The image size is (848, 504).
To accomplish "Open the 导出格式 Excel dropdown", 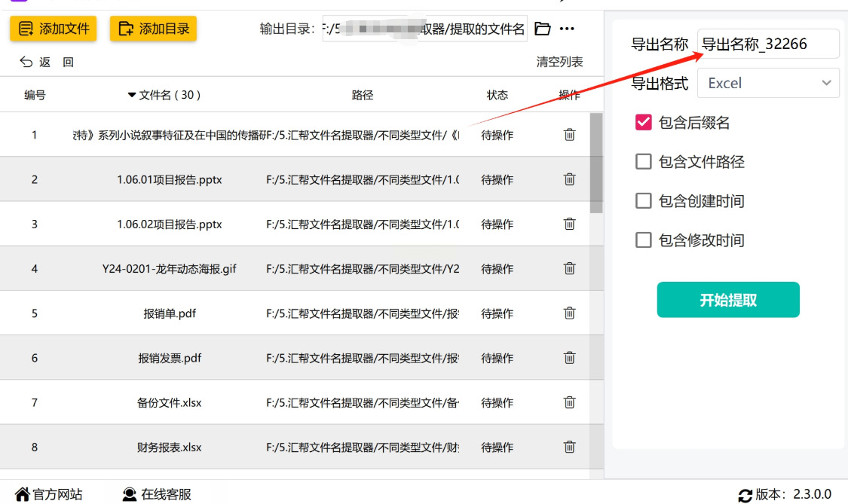I will point(768,83).
